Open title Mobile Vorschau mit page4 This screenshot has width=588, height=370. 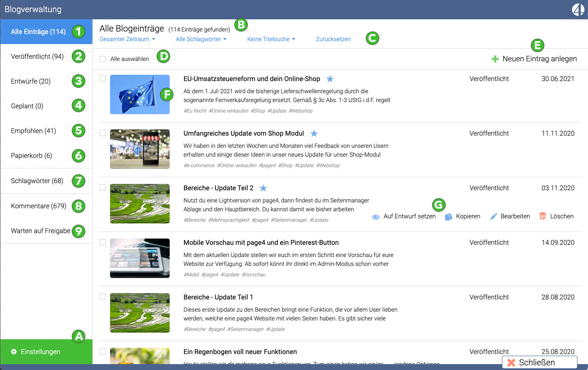point(261,242)
